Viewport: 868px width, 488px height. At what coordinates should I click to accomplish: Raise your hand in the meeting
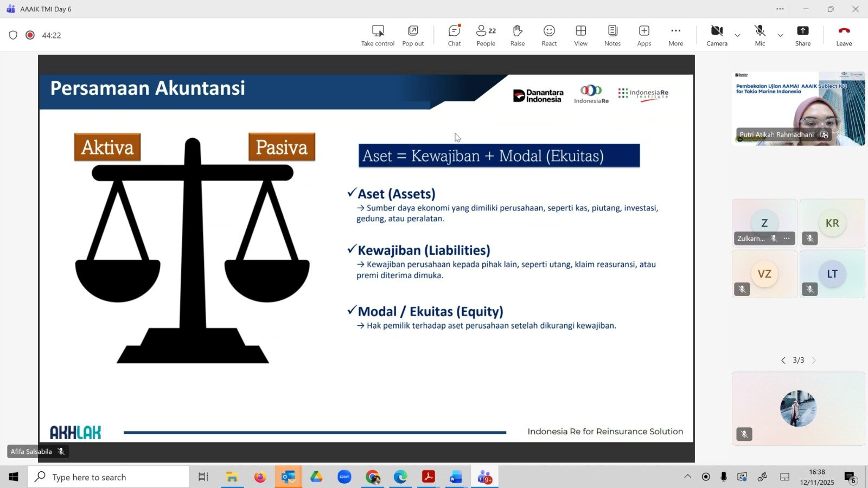coord(517,35)
